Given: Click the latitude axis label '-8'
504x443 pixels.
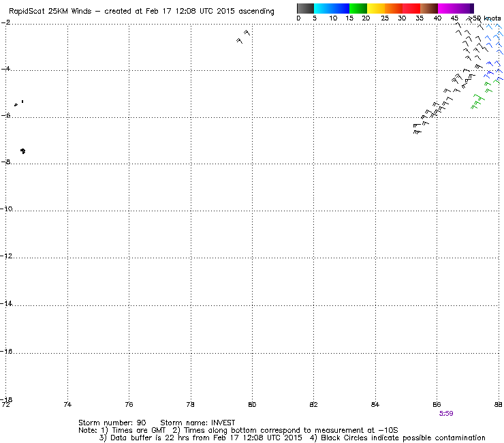Looking at the screenshot, I should (x=5, y=162).
